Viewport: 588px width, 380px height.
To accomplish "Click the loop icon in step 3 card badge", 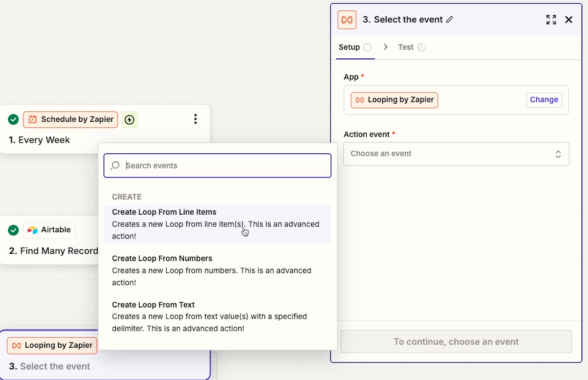I will pyautogui.click(x=17, y=346).
